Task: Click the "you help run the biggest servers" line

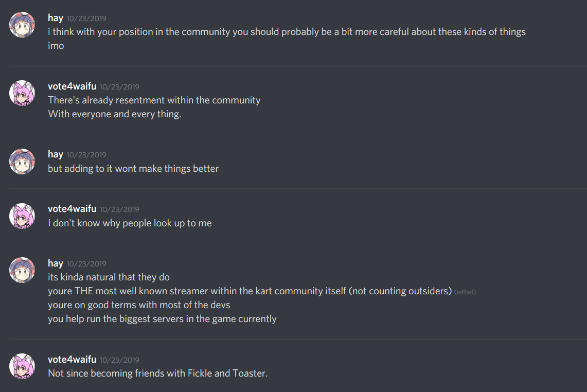Action: 162,318
